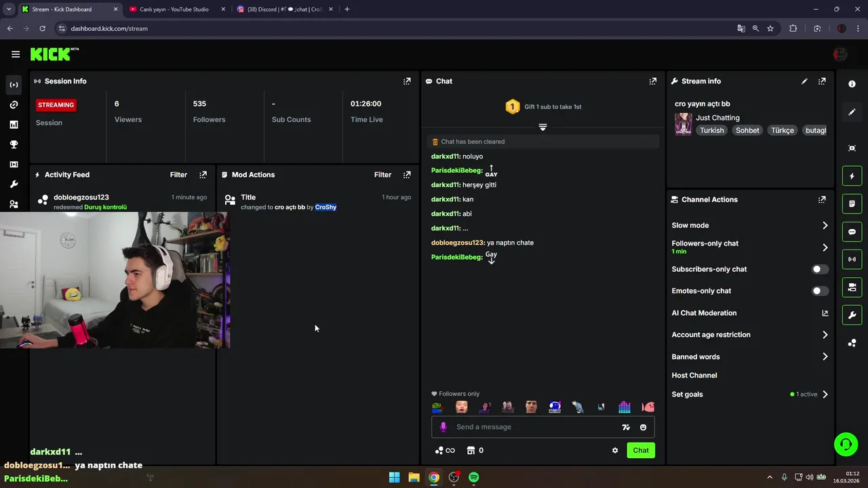Toggle the camera widget in right sidebar
Viewport: 868px width, 488px height.
pyautogui.click(x=852, y=287)
